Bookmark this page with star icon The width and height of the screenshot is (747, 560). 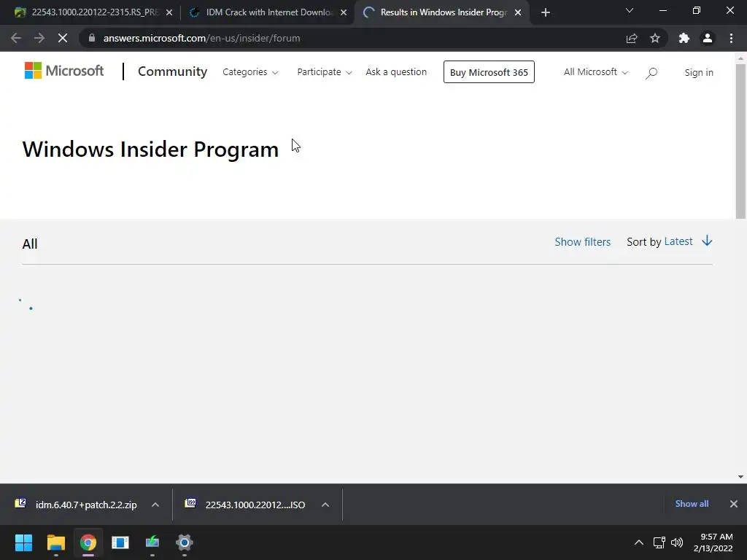tap(655, 38)
